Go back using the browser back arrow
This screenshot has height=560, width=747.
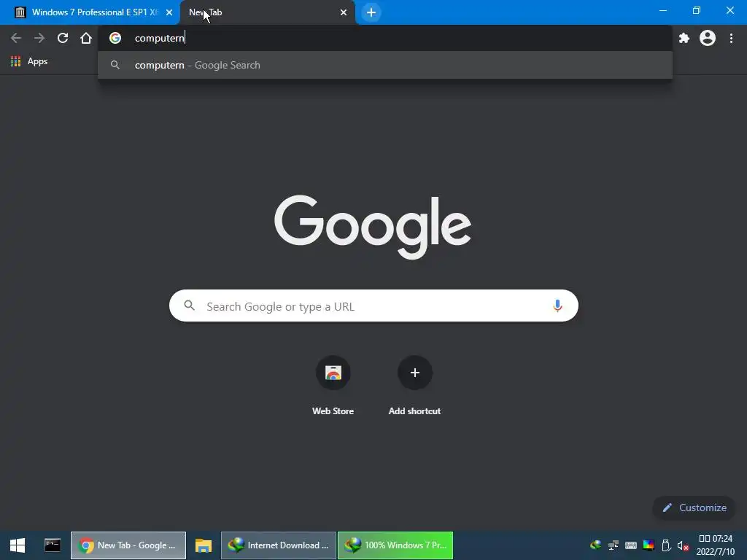pyautogui.click(x=16, y=38)
